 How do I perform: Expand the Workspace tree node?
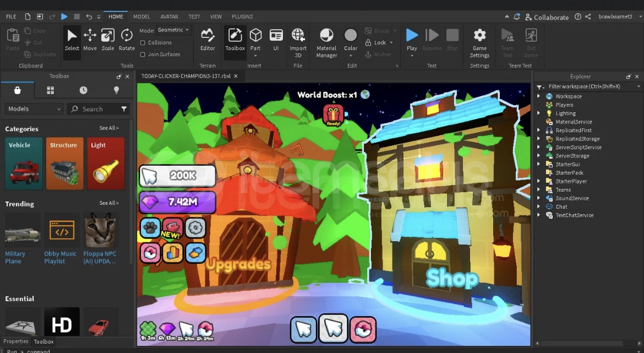pos(539,96)
